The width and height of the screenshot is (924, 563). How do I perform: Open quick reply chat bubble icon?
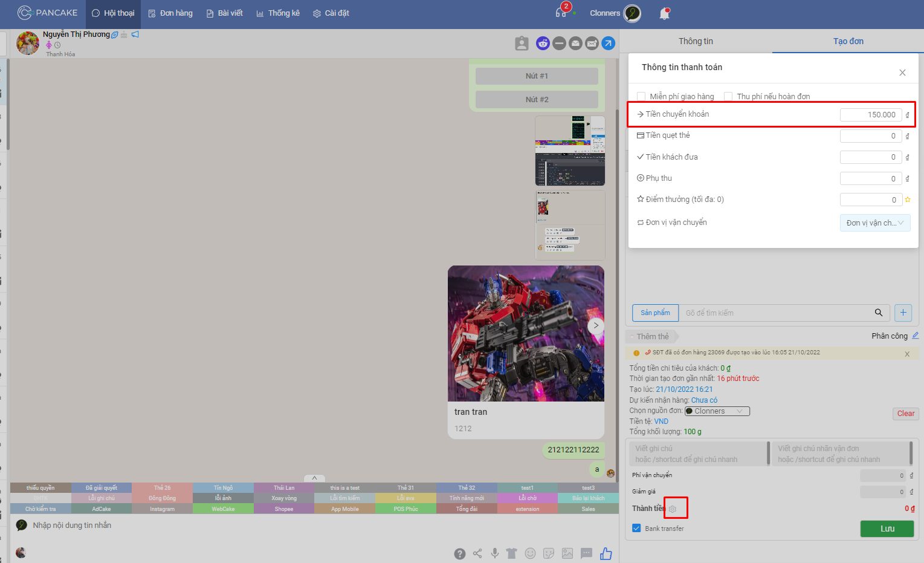coord(586,553)
